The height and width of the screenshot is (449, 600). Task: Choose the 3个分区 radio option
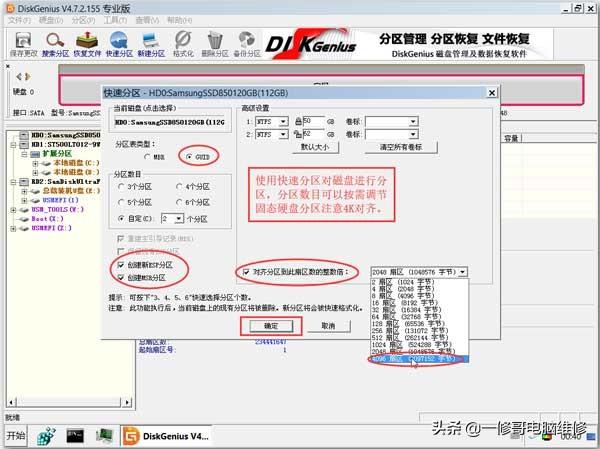pos(121,186)
